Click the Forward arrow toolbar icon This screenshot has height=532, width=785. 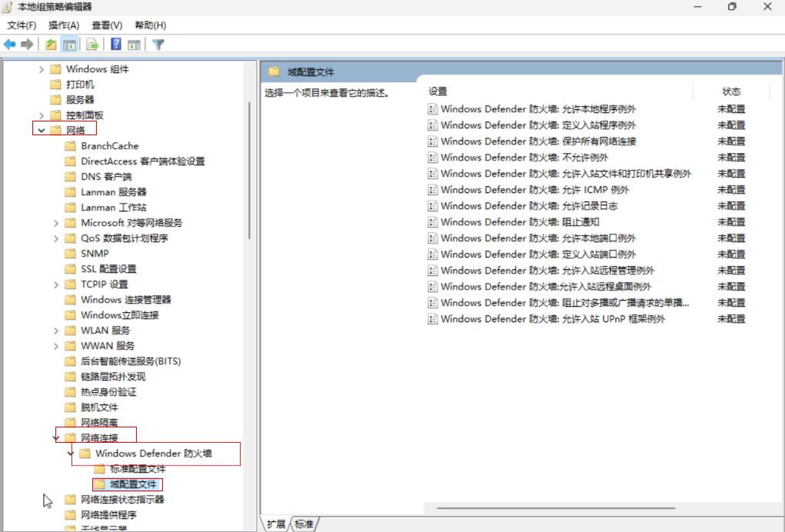[x=27, y=45]
